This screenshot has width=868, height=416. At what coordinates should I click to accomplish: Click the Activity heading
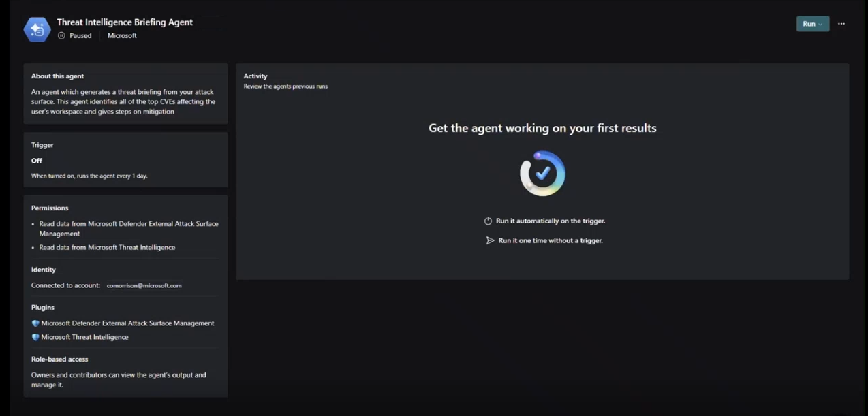click(255, 76)
